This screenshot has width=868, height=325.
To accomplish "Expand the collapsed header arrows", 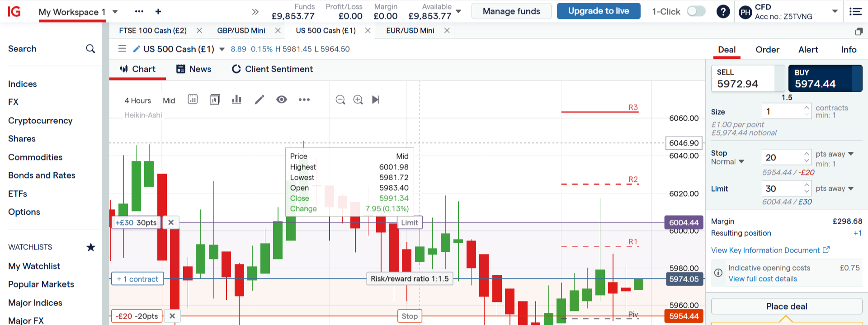I will (x=255, y=12).
